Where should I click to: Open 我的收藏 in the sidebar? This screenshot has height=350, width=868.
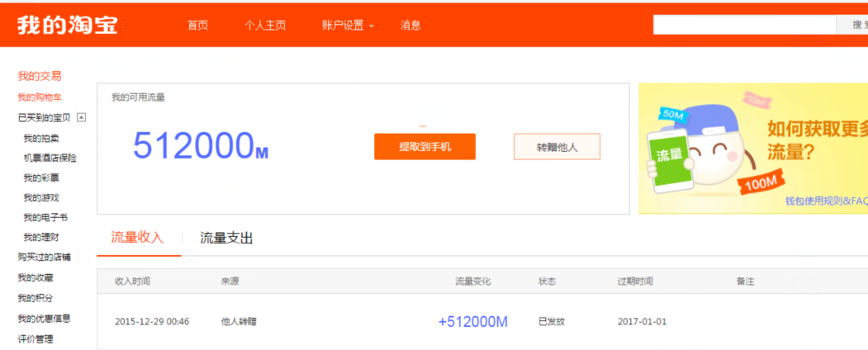36,277
